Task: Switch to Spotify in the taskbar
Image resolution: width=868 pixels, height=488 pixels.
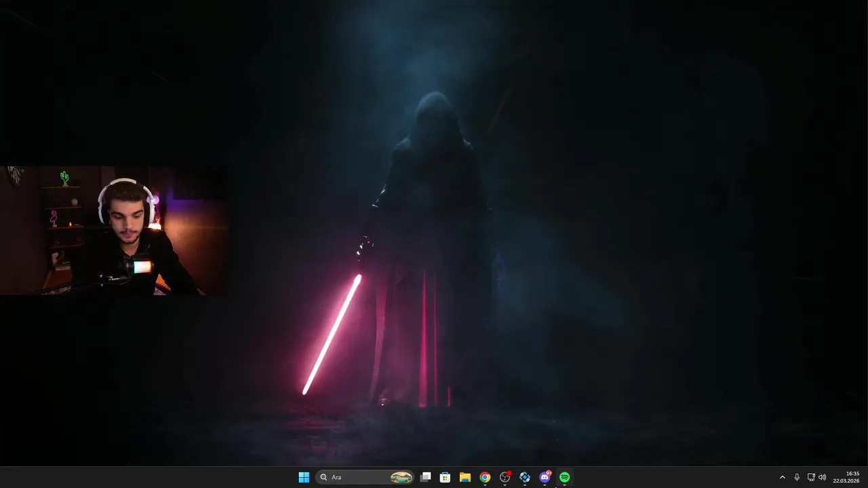Action: point(565,477)
